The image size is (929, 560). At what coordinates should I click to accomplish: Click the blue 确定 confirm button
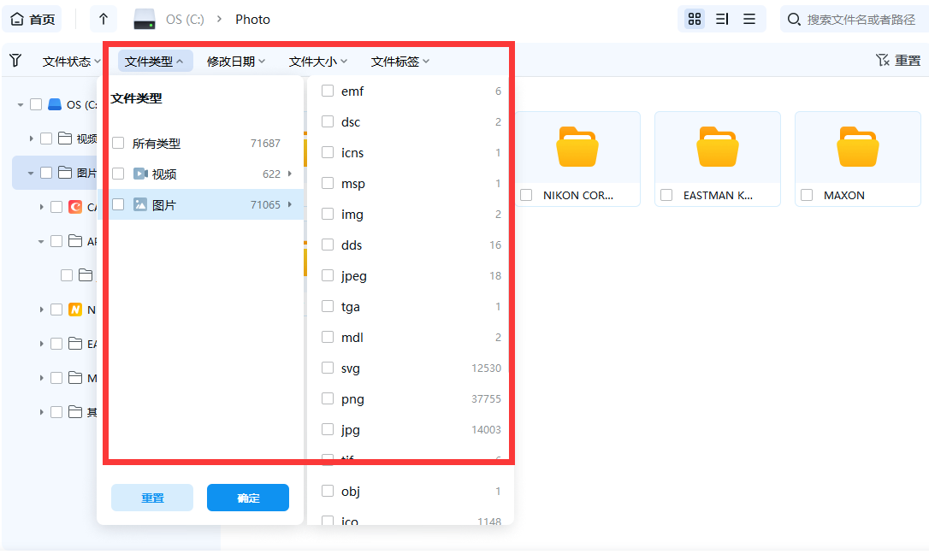coord(248,498)
